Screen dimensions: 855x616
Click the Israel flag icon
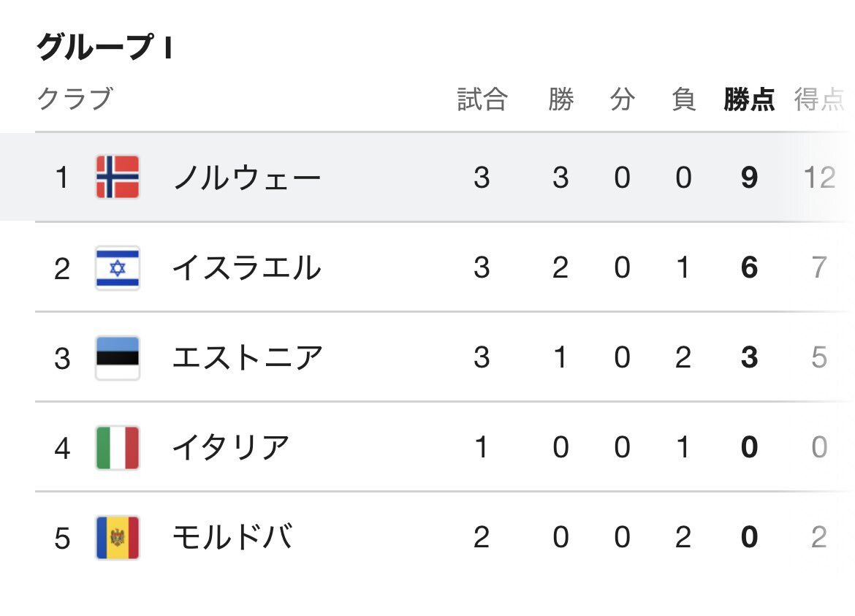[118, 267]
